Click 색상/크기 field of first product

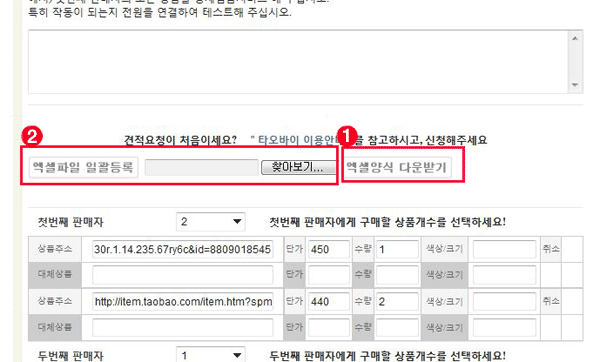click(504, 249)
